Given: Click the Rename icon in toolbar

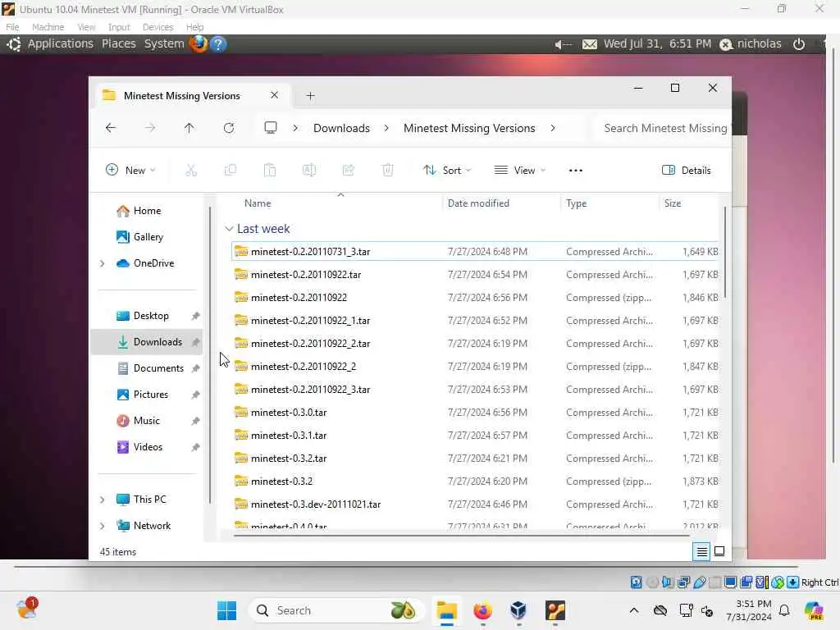Looking at the screenshot, I should click(309, 171).
